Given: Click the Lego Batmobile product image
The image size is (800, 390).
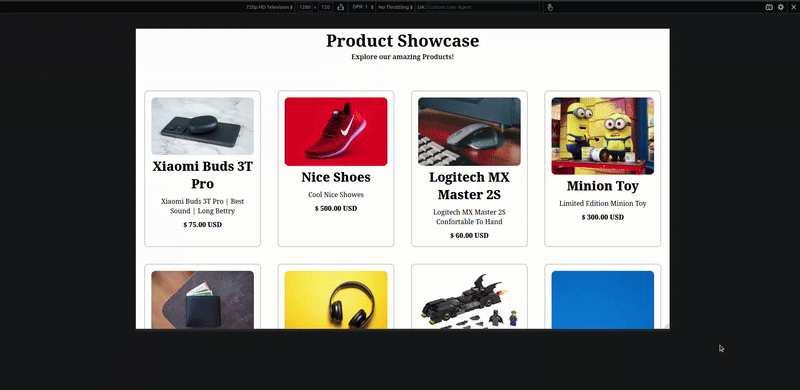Looking at the screenshot, I should [x=469, y=300].
